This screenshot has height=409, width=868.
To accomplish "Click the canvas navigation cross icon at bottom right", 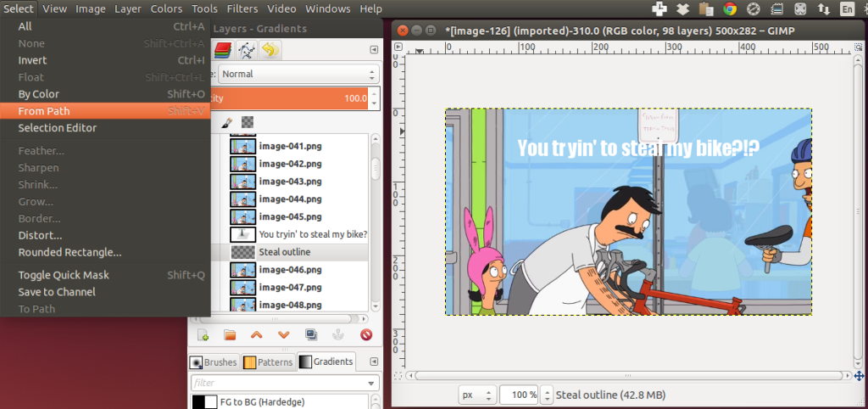I will 859,376.
